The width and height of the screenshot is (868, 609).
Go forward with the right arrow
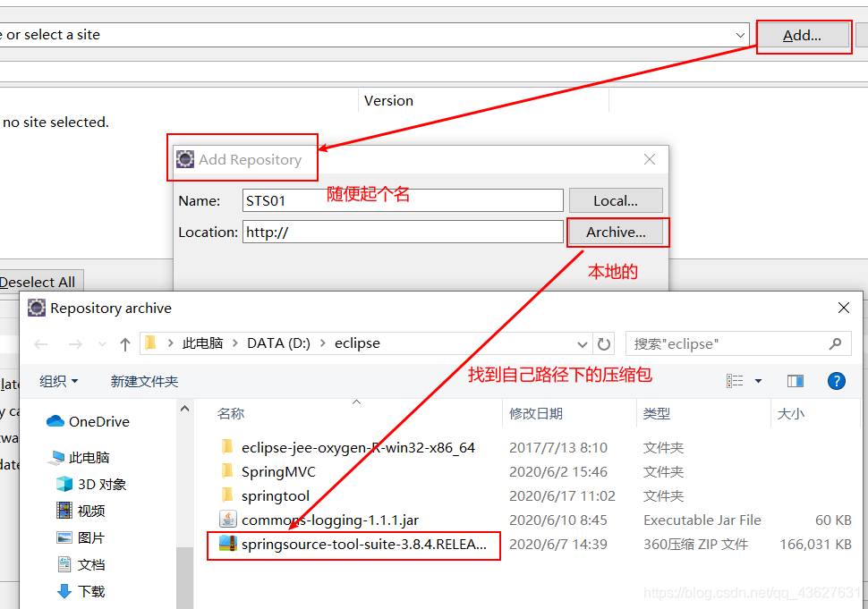75,344
